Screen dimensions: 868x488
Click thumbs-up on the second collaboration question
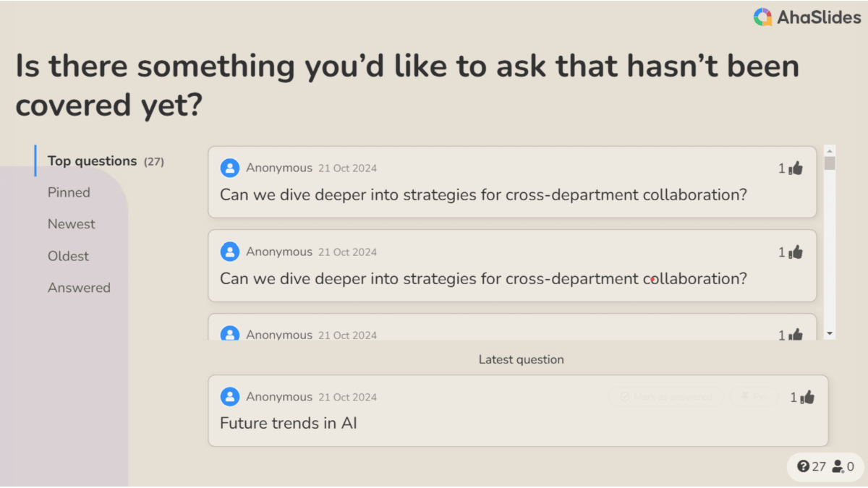coord(796,252)
